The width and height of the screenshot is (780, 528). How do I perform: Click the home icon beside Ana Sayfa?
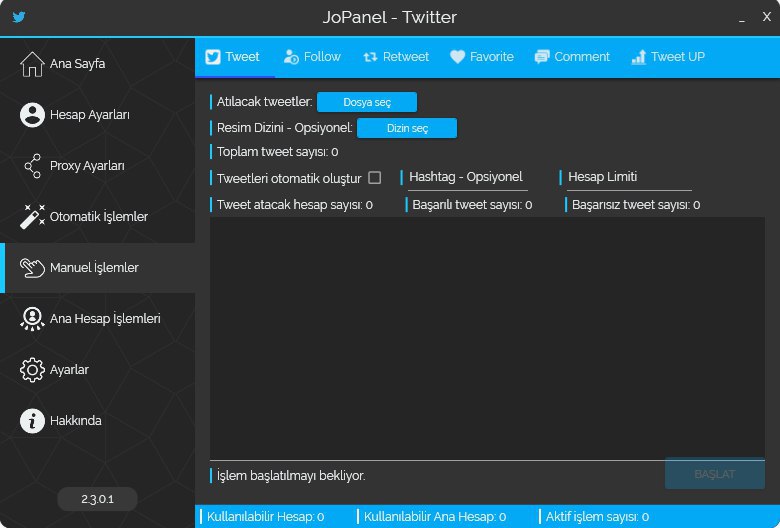click(32, 64)
